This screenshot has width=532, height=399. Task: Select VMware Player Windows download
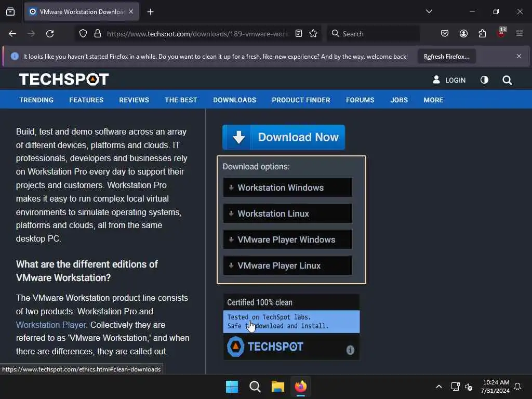(288, 240)
